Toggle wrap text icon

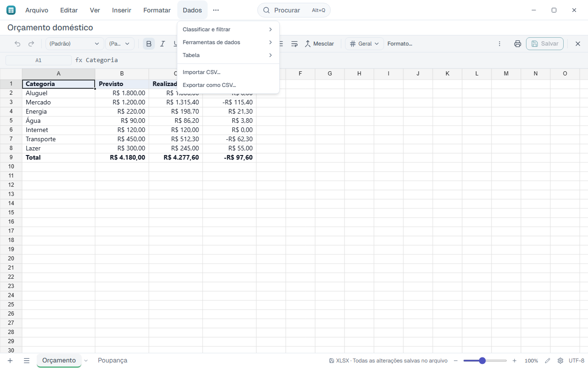(294, 44)
